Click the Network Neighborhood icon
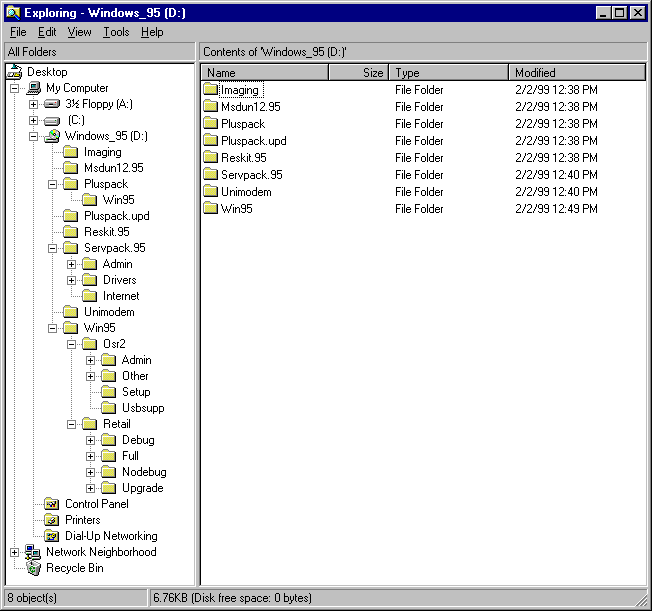This screenshot has width=652, height=611. [x=33, y=552]
